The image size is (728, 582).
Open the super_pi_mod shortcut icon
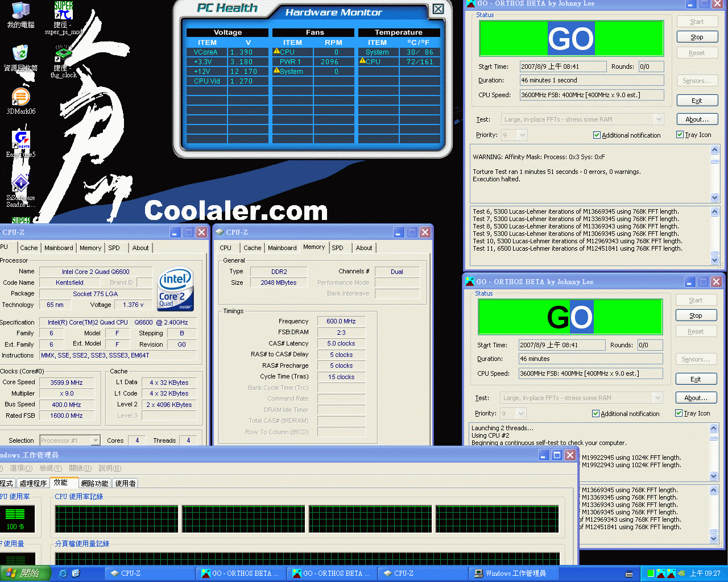point(63,17)
